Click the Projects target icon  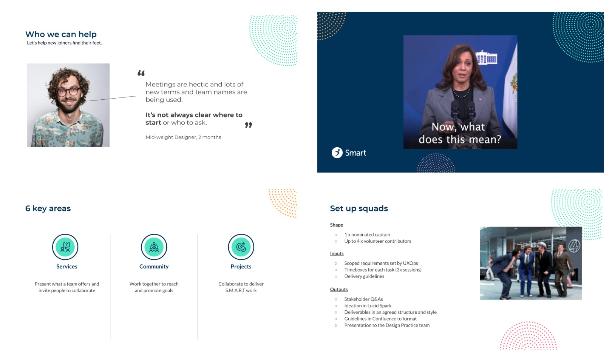(241, 247)
